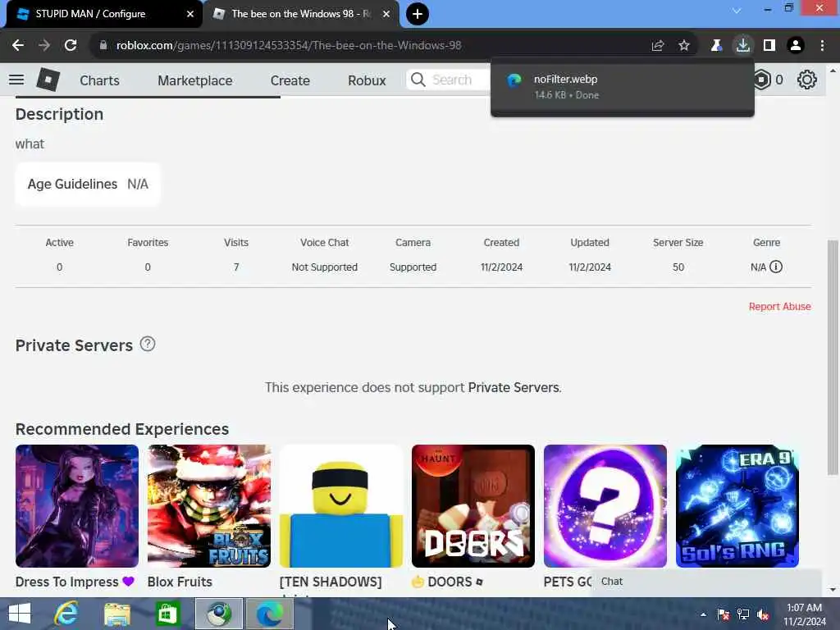Image resolution: width=840 pixels, height=630 pixels.
Task: Click the DOORS title text
Action: pos(450,582)
